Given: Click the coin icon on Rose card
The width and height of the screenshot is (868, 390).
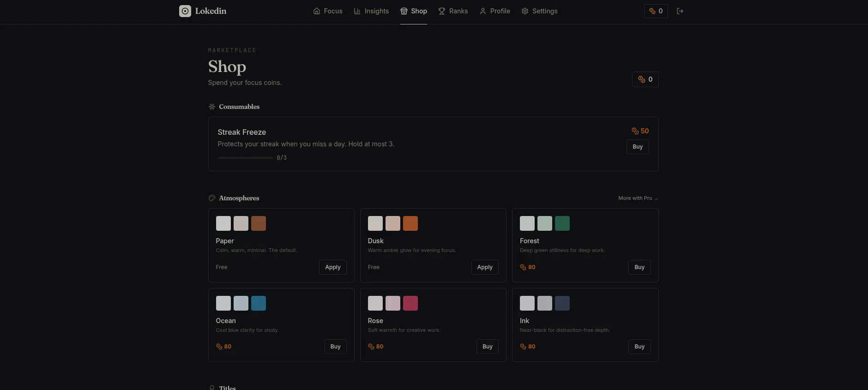Looking at the screenshot, I should tap(371, 347).
